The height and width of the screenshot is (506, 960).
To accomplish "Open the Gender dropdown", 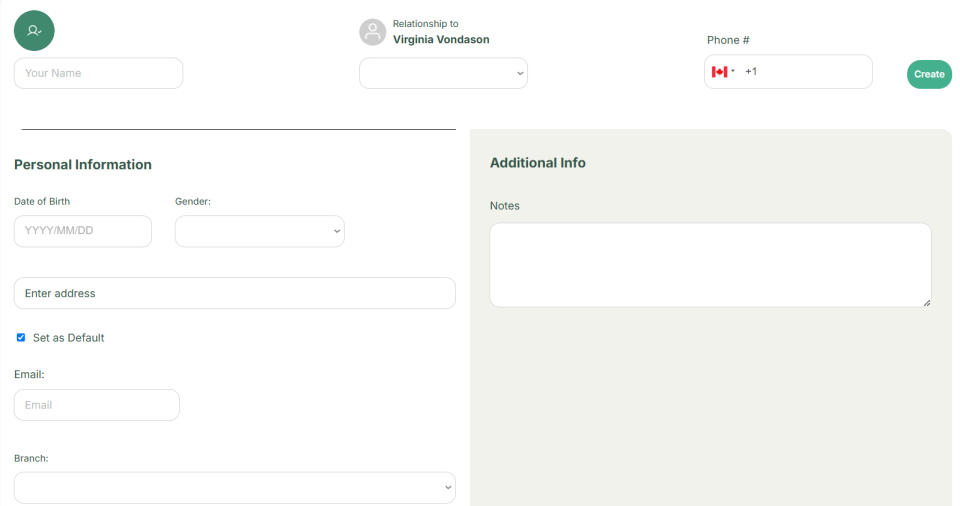I will [x=260, y=231].
